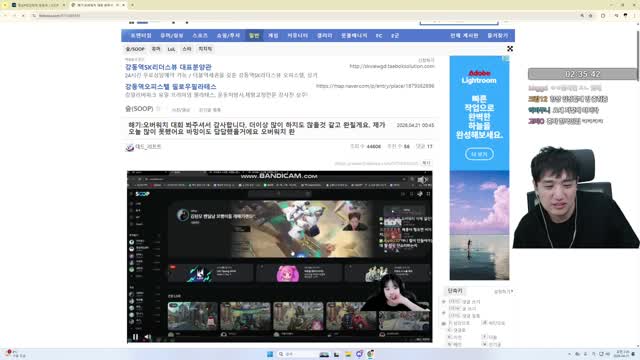640x360 pixels.
Task: Click the embedded video thumbnail of the streamer
Action: [280, 256]
